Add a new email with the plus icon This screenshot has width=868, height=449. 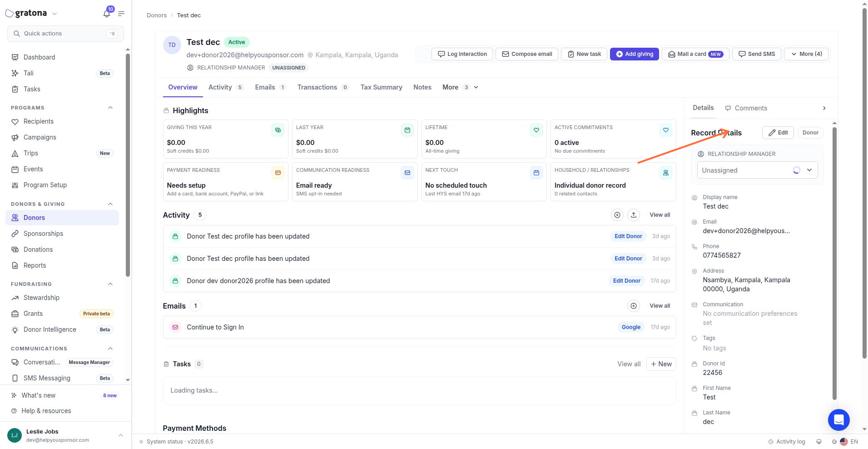[634, 306]
